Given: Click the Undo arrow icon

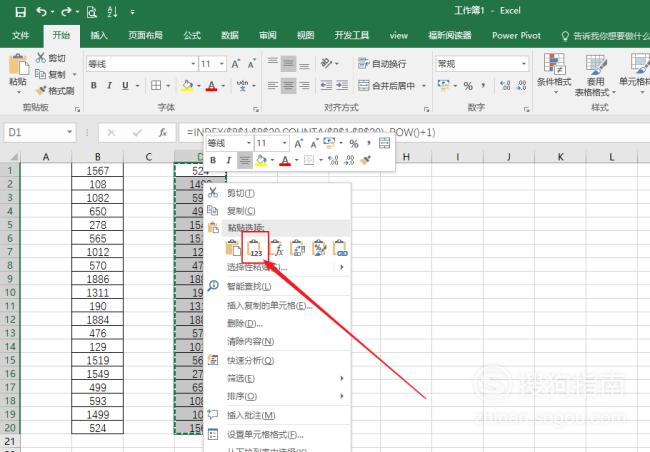Looking at the screenshot, I should tap(41, 12).
